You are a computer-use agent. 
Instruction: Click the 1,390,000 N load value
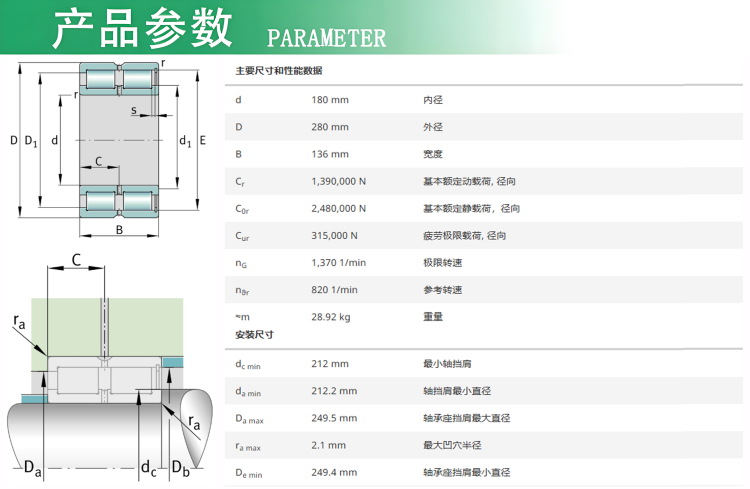tap(339, 181)
